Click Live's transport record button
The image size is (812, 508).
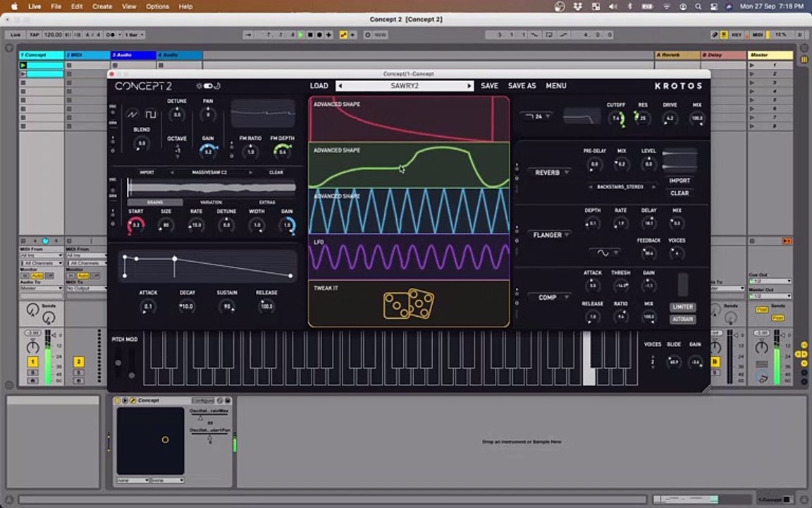[319, 35]
